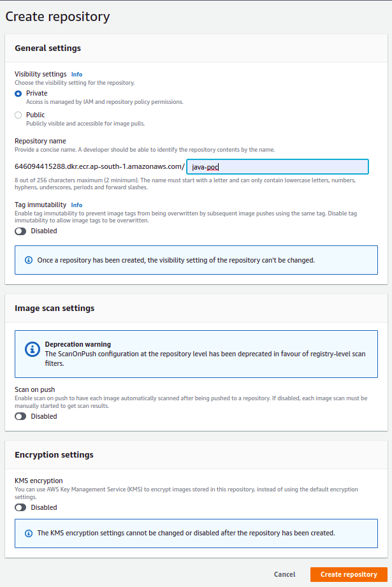Open the Info link beside Visibility settings

[76, 74]
